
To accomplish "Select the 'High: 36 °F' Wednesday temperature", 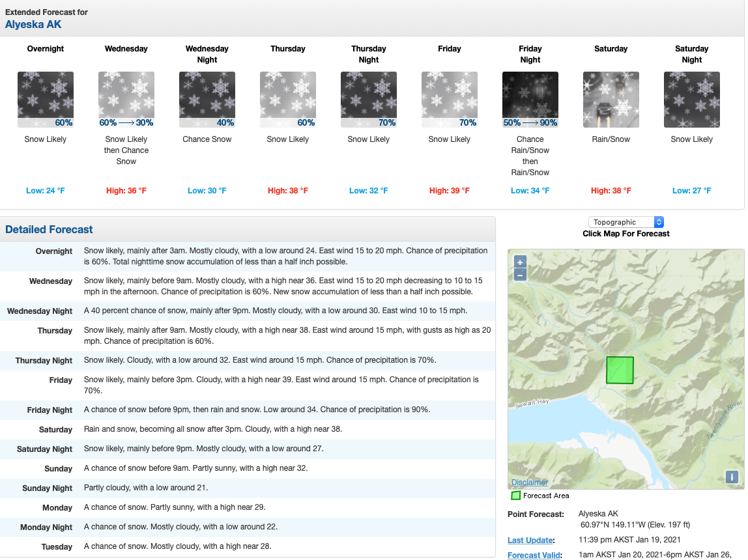I will [126, 191].
